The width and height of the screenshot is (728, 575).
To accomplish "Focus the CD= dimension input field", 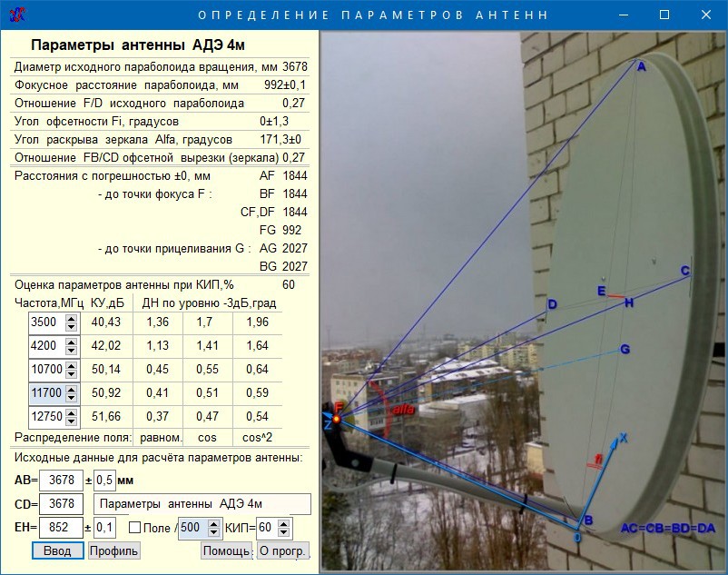I will [61, 504].
